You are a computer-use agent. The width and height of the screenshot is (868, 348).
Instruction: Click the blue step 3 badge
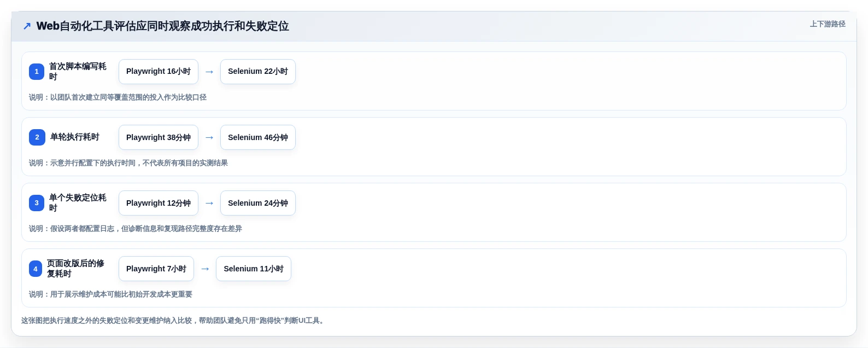pos(37,203)
